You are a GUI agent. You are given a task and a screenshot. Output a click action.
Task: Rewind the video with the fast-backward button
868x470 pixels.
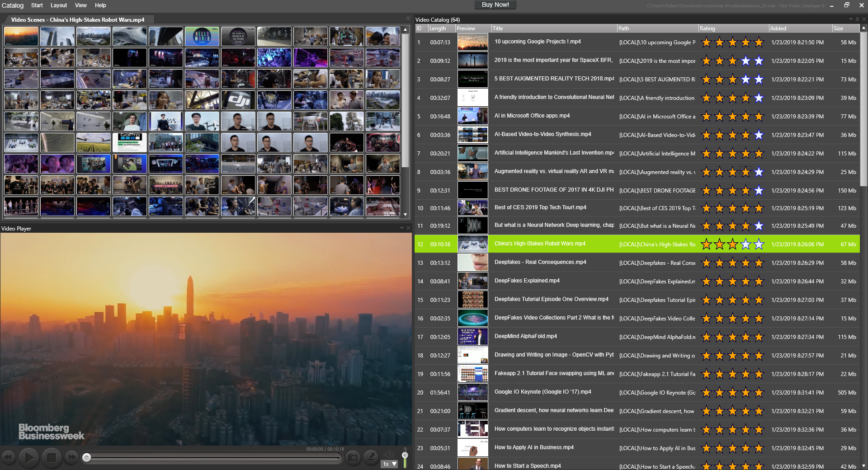9,457
